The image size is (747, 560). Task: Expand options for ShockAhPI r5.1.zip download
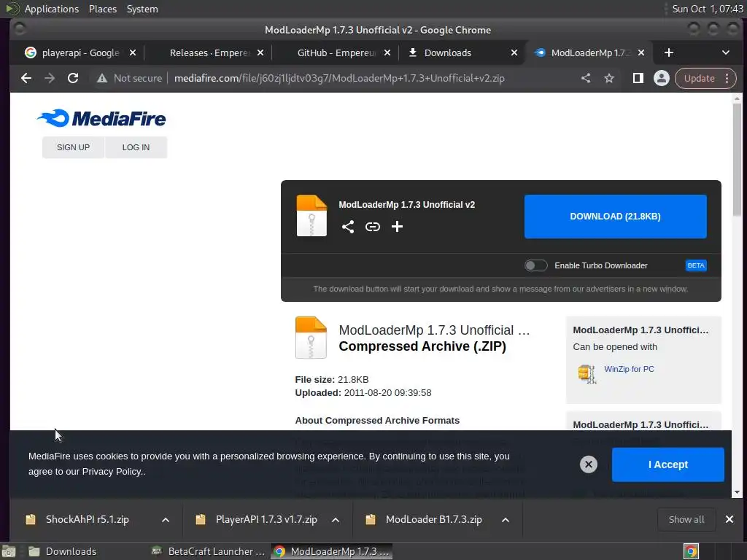pyautogui.click(x=166, y=519)
